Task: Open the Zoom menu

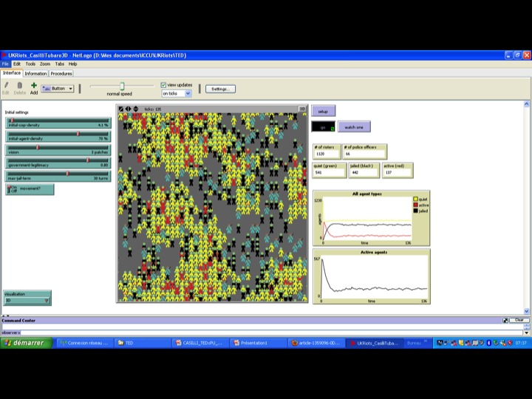Action: pyautogui.click(x=45, y=64)
